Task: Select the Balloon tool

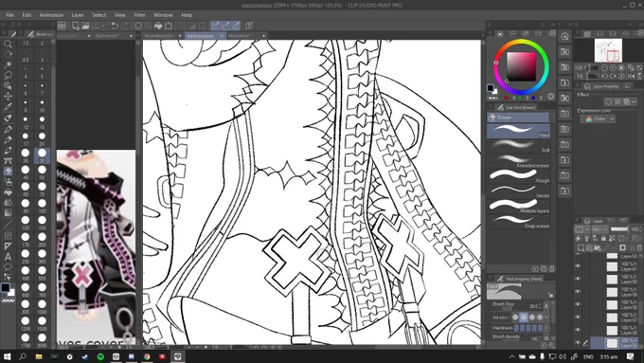Action: click(x=8, y=267)
